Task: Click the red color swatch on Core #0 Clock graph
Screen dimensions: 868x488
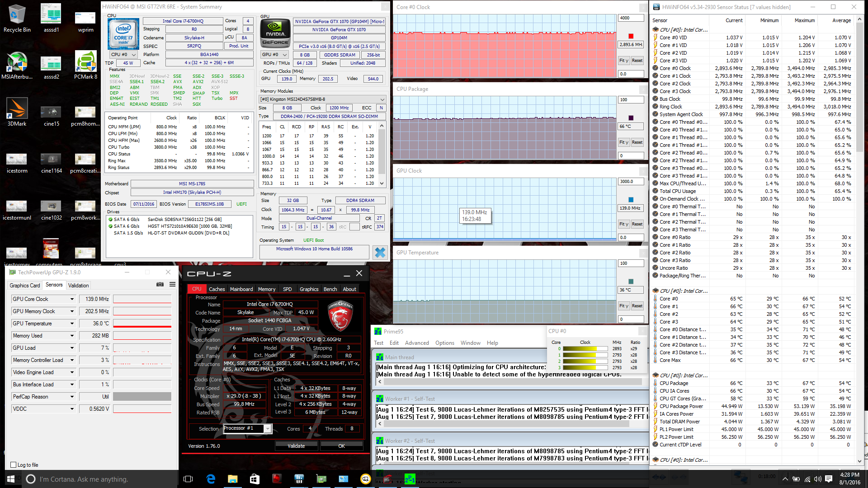Action: (631, 36)
